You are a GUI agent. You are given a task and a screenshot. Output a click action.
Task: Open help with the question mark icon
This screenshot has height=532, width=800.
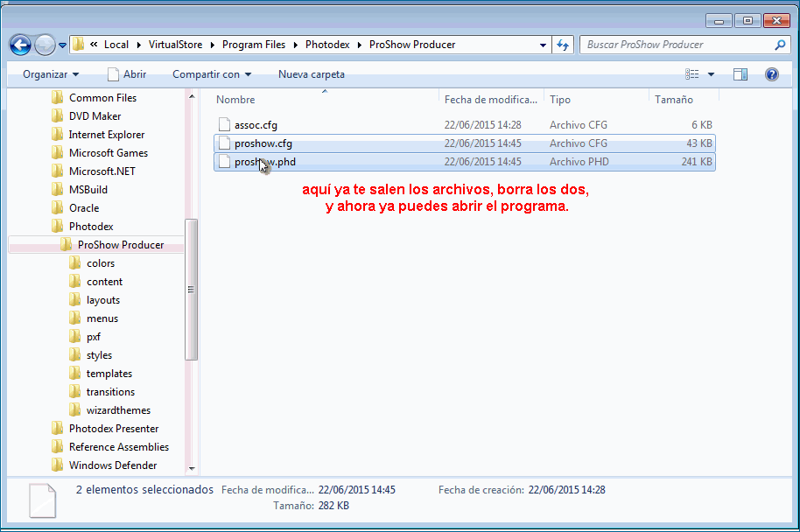tap(771, 74)
